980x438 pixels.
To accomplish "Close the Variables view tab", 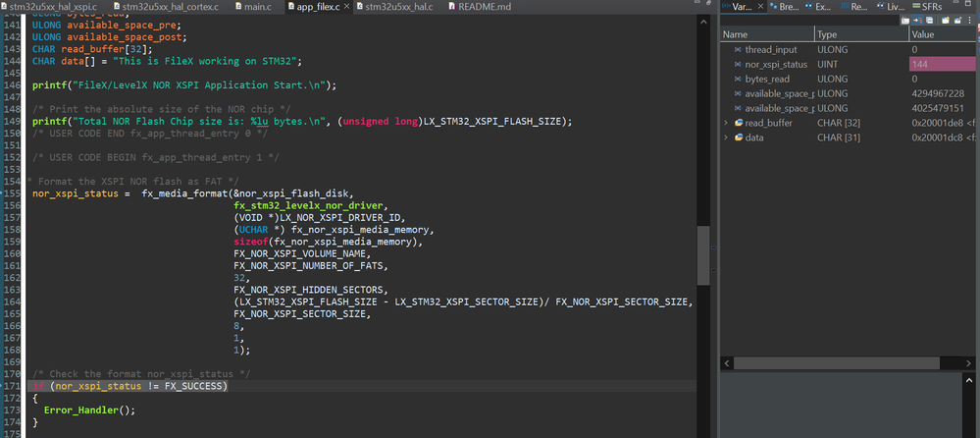I will 760,7.
